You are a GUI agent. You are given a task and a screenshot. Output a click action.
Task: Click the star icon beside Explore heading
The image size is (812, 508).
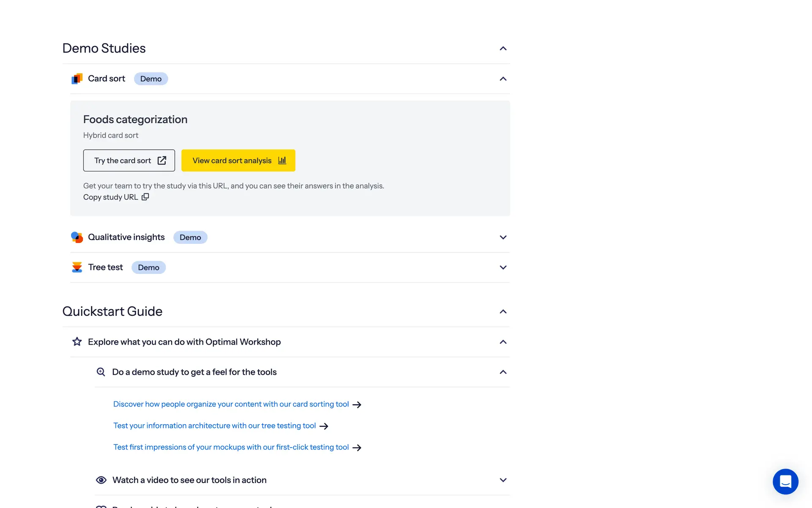pos(77,342)
